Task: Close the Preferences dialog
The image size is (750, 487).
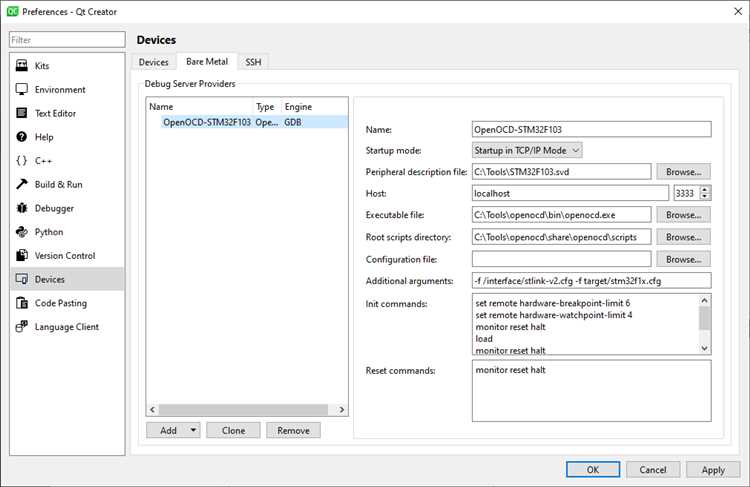Action: tap(738, 11)
